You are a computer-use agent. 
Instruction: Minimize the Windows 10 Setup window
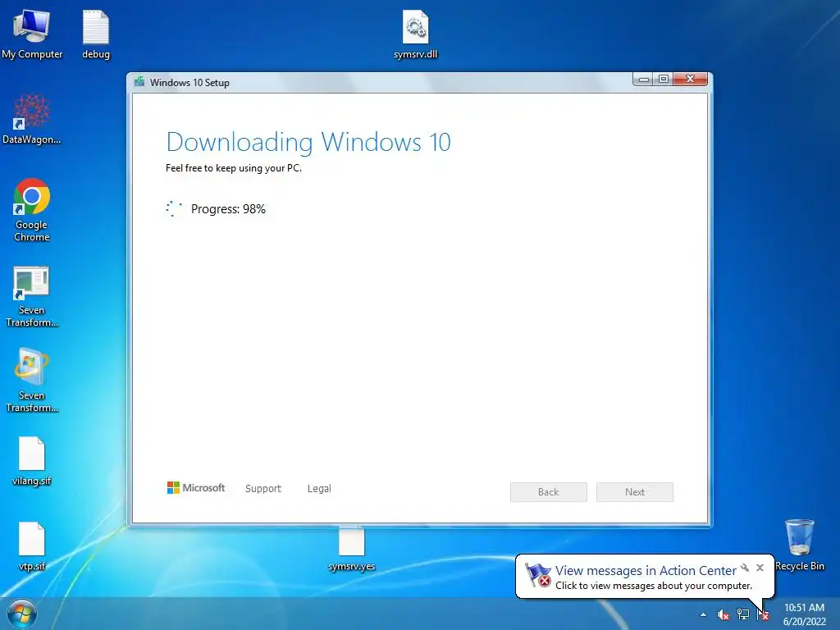click(644, 80)
